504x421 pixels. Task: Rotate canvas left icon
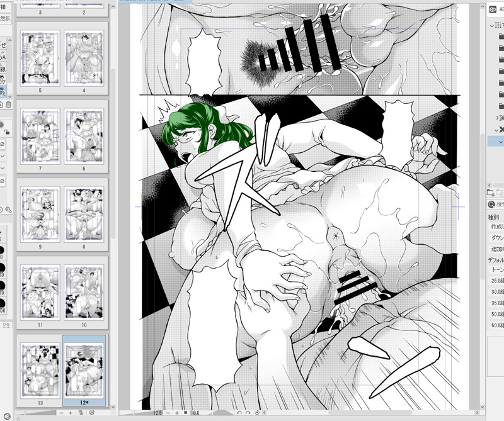(x=239, y=413)
